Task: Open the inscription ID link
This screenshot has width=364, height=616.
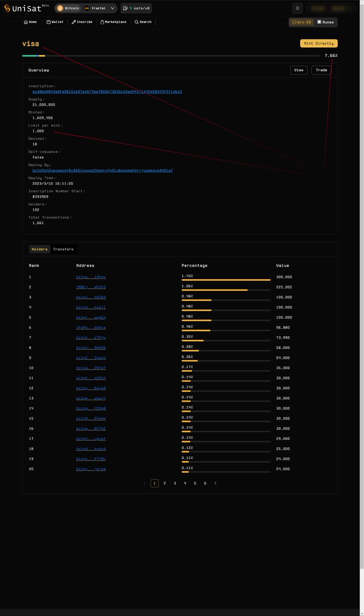Action: click(107, 91)
